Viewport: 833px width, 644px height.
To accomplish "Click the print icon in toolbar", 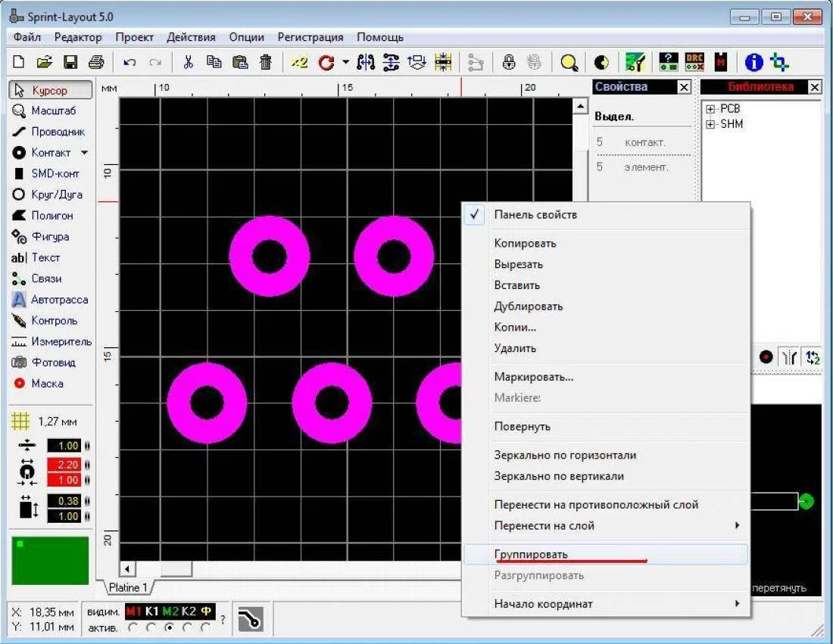I will (95, 62).
